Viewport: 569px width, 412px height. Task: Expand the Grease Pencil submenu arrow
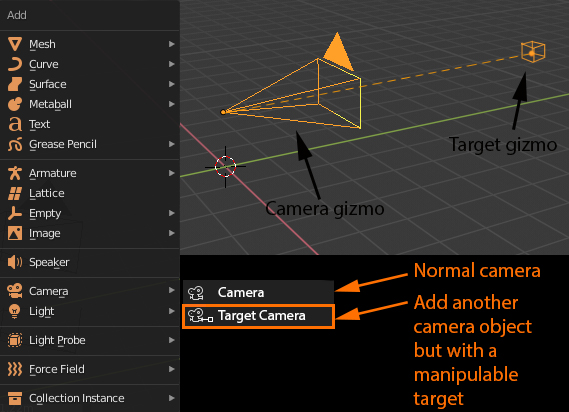[x=172, y=144]
